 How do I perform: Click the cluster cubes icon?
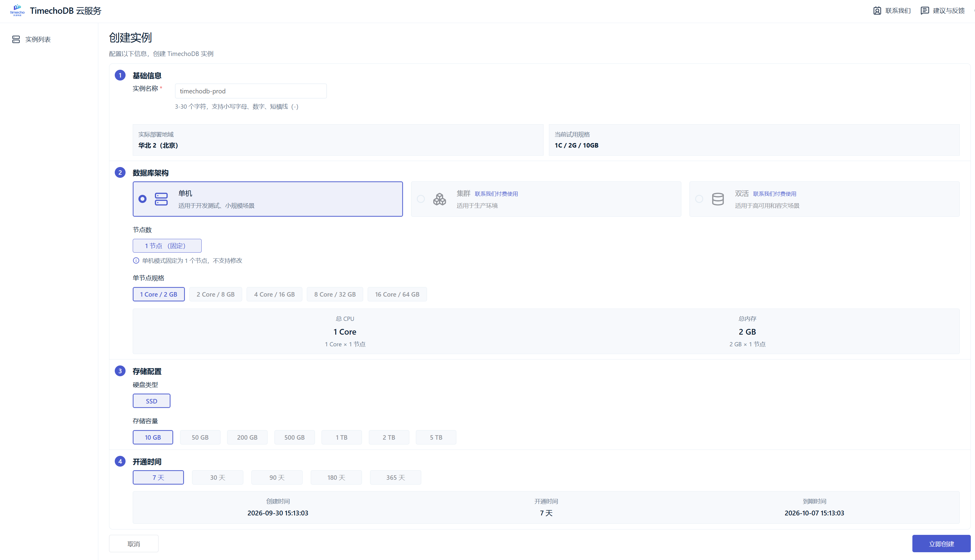tap(440, 199)
